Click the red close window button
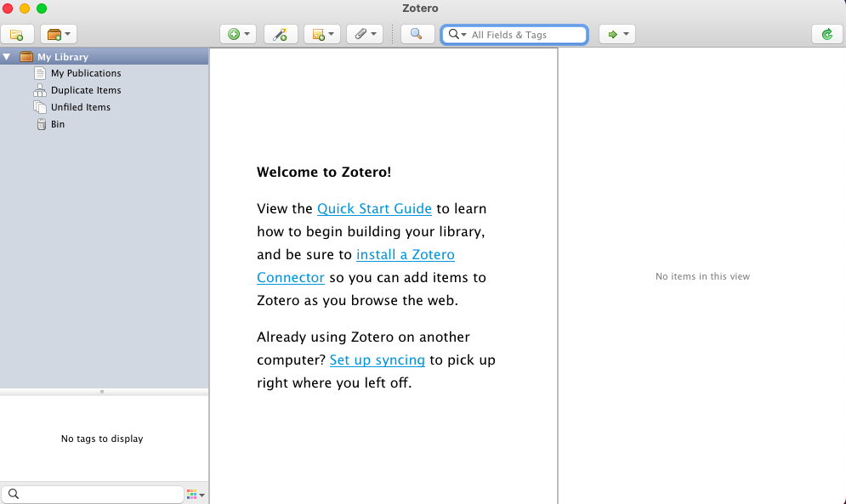This screenshot has width=846, height=504. pos(8,8)
